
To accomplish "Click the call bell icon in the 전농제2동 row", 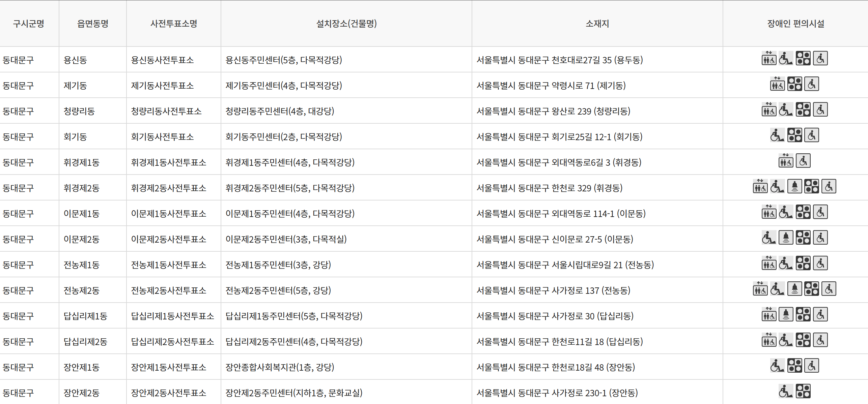I will tap(794, 289).
